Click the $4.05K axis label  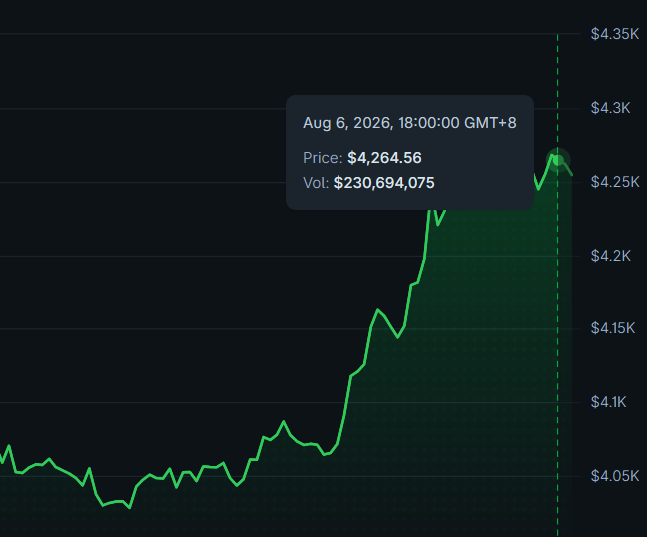pyautogui.click(x=615, y=476)
